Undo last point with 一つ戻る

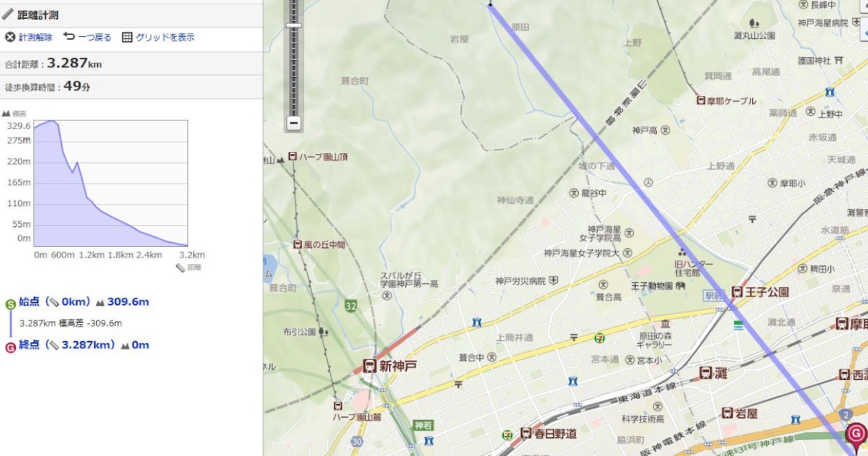tap(88, 37)
